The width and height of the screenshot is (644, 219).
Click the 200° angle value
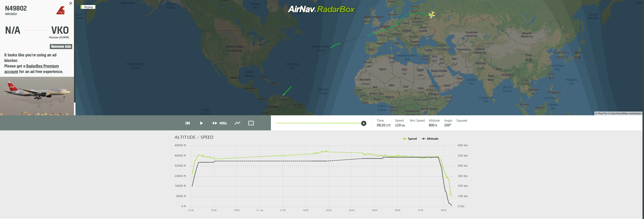[x=448, y=125]
